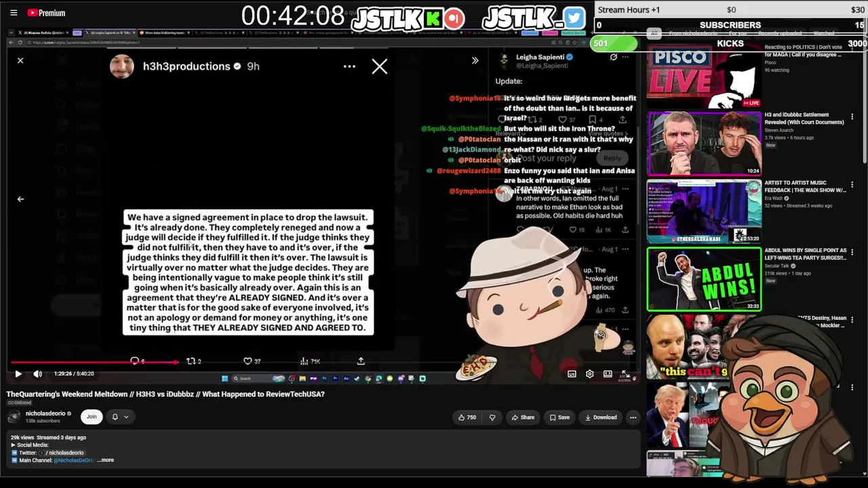This screenshot has height=488, width=868.
Task: Open more actions menu beside Download
Action: coord(633,418)
